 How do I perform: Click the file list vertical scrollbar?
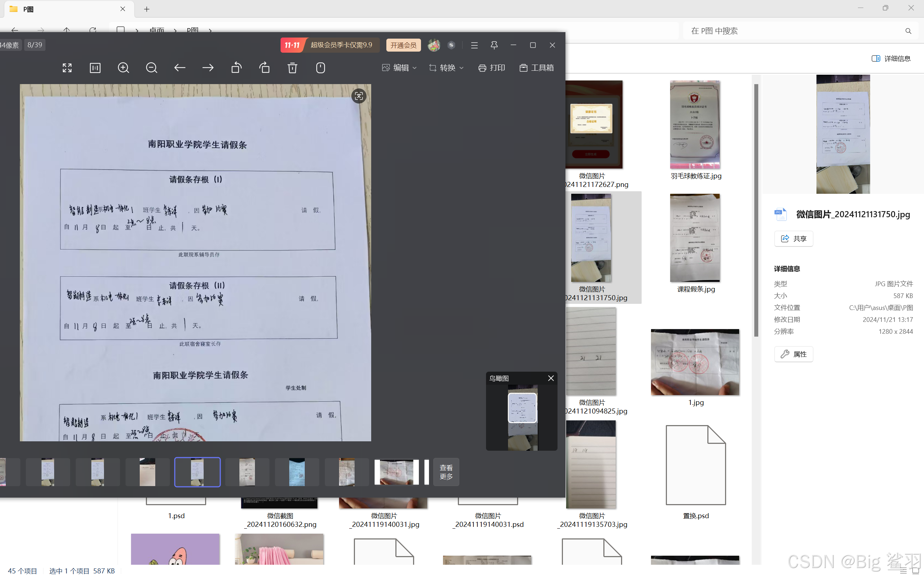tap(756, 210)
